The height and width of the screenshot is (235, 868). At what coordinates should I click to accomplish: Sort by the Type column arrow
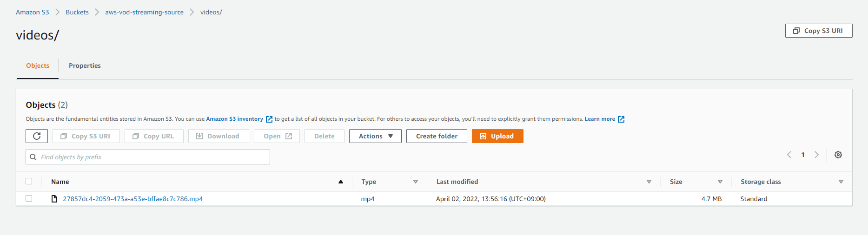[416, 182]
